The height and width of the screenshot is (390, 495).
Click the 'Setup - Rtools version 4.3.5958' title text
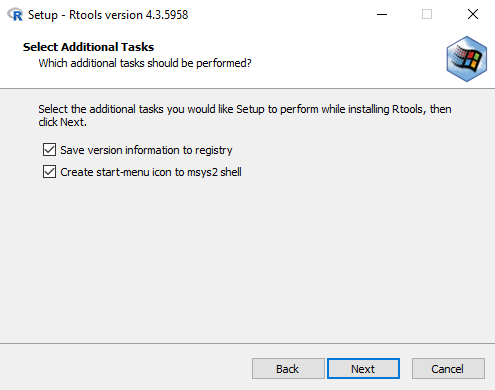pos(108,15)
